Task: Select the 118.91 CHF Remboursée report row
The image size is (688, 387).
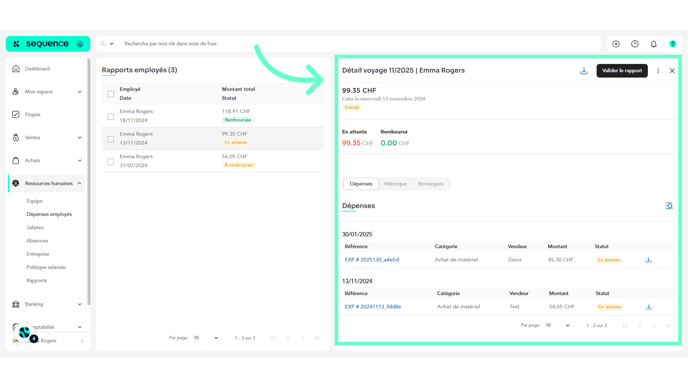Action: pos(213,116)
